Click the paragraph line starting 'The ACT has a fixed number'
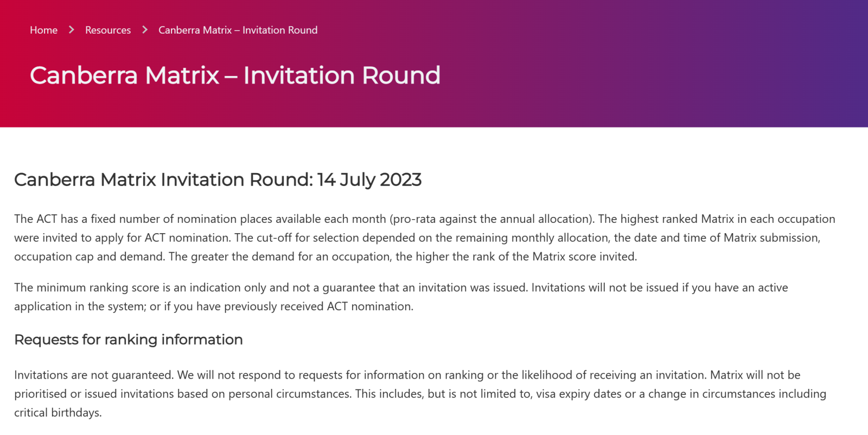Screen dimensions: 868x435 click(425, 219)
